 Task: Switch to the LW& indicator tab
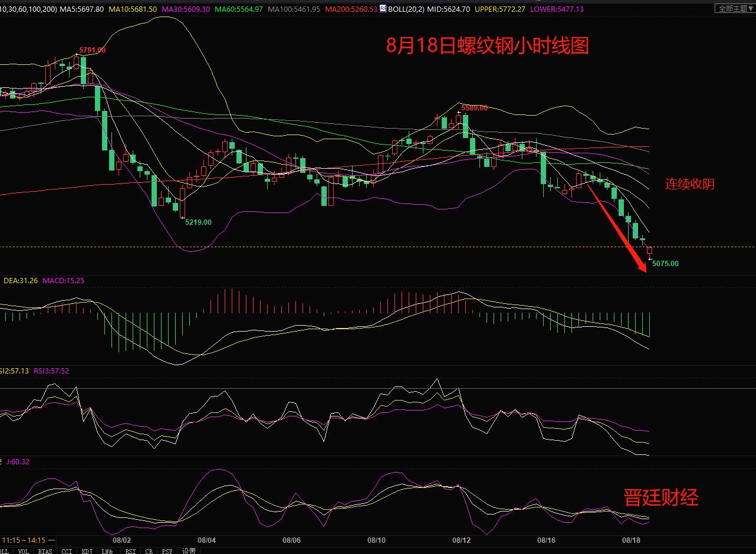pos(107,550)
